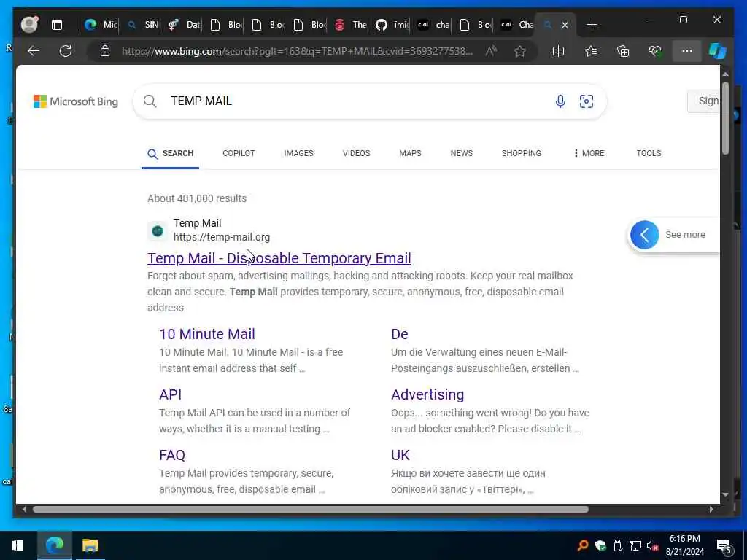Click the safely remove hardware USB tray icon
The width and height of the screenshot is (747, 560).
pos(618,545)
